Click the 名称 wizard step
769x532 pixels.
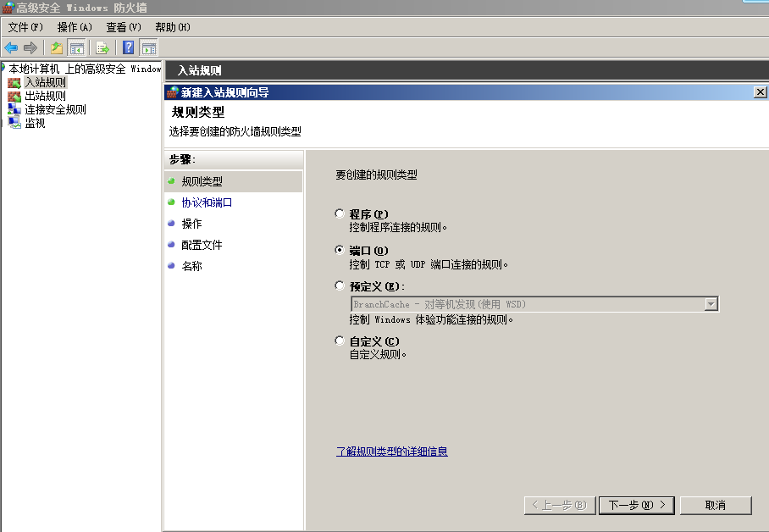coord(191,266)
